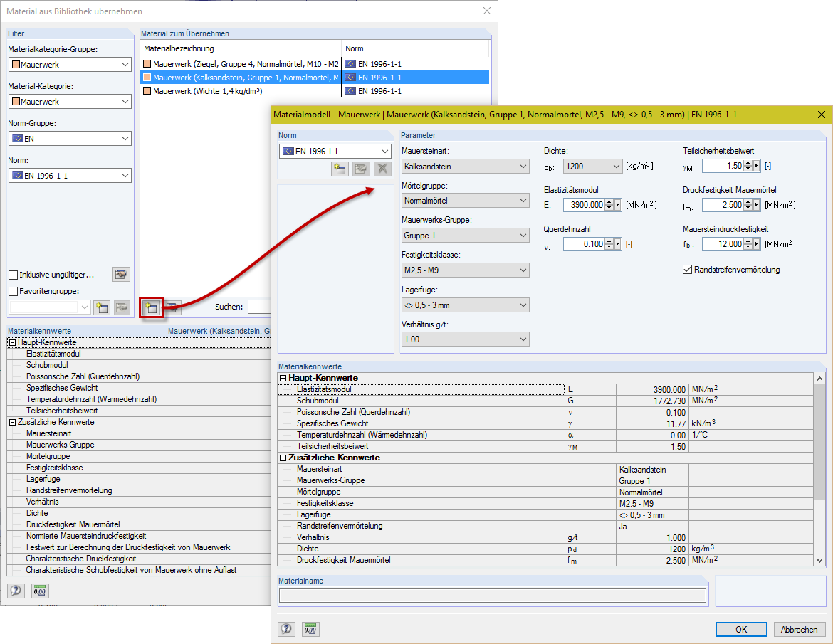Click the create new material icon highlighted in red
Viewport: 833px width, 644px height.
coord(152,307)
